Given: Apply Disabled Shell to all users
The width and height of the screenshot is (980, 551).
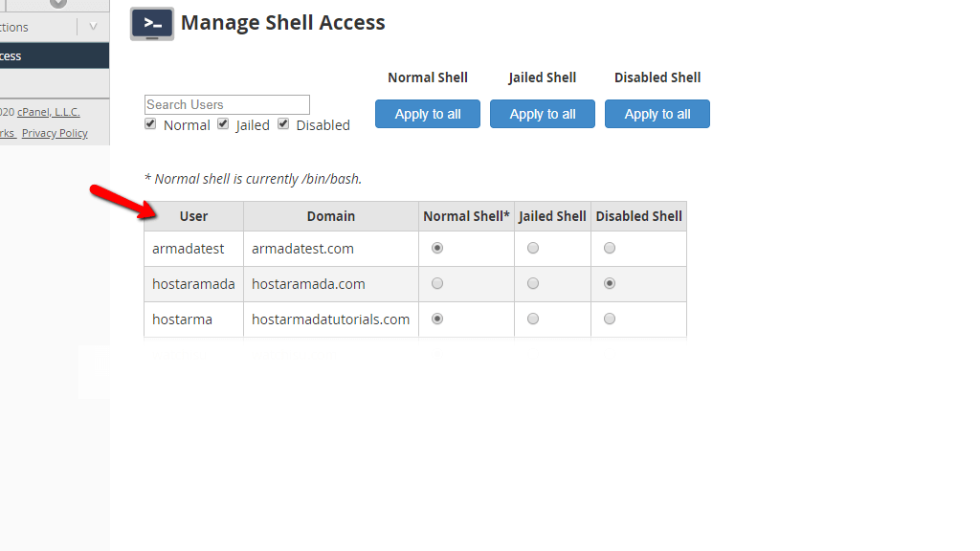Looking at the screenshot, I should [x=657, y=114].
